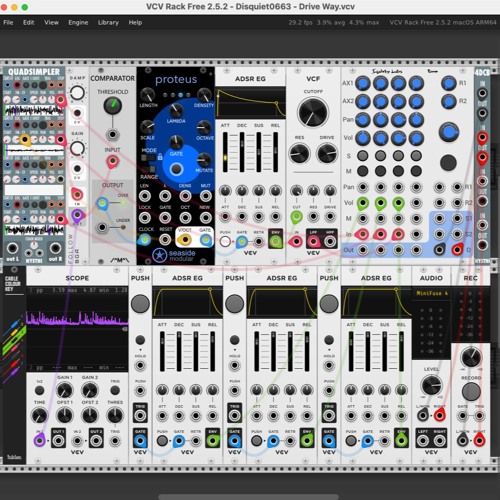Click the VCF CUTOFF knob
The image size is (500, 500).
tap(313, 112)
